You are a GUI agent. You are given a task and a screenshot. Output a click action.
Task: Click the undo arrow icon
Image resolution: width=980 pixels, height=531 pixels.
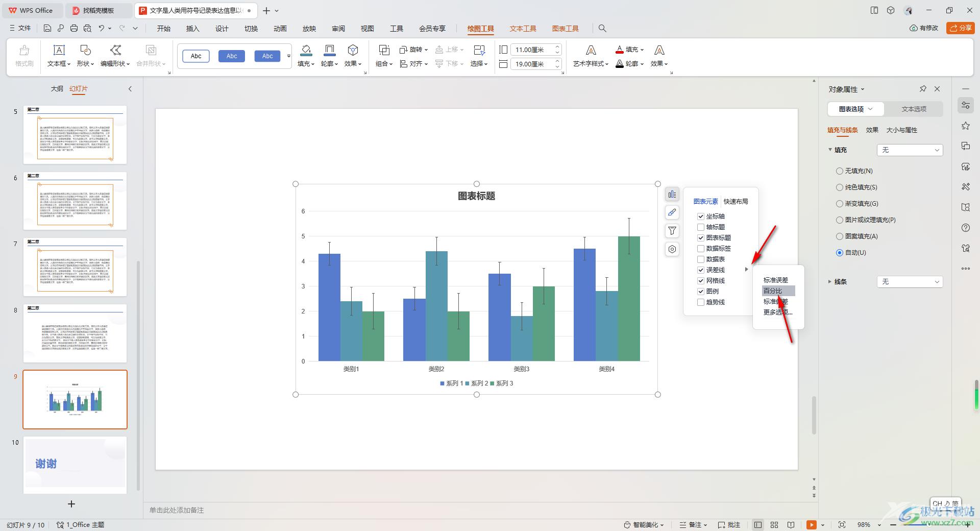(102, 29)
